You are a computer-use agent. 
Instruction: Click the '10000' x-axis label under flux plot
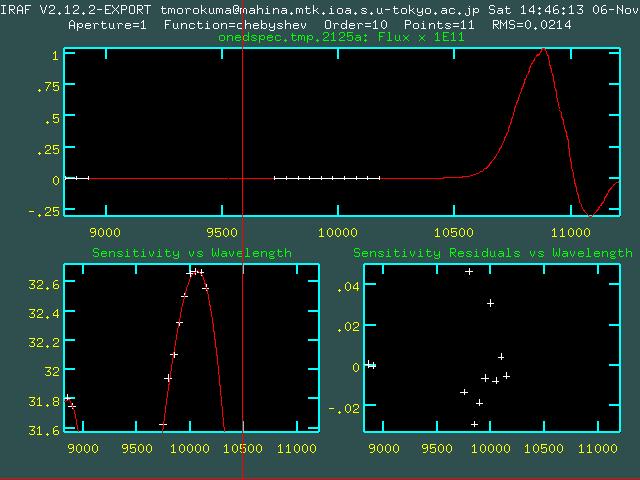tap(338, 233)
